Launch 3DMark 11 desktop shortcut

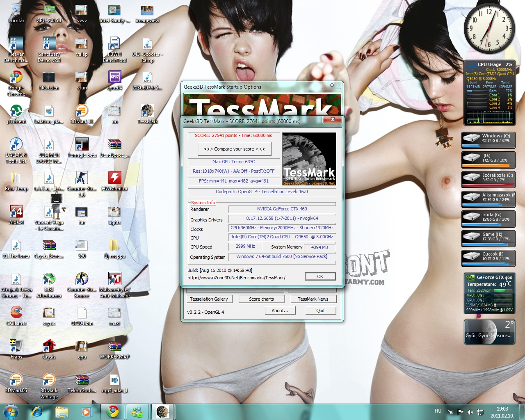coord(82,114)
